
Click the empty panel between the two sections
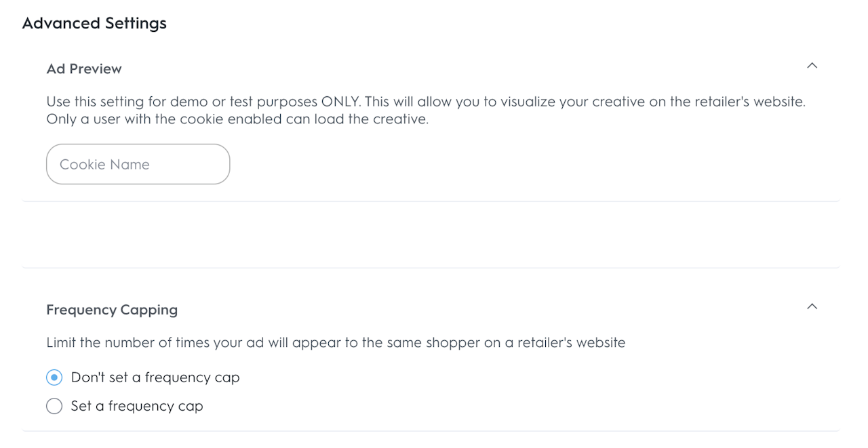click(431, 235)
